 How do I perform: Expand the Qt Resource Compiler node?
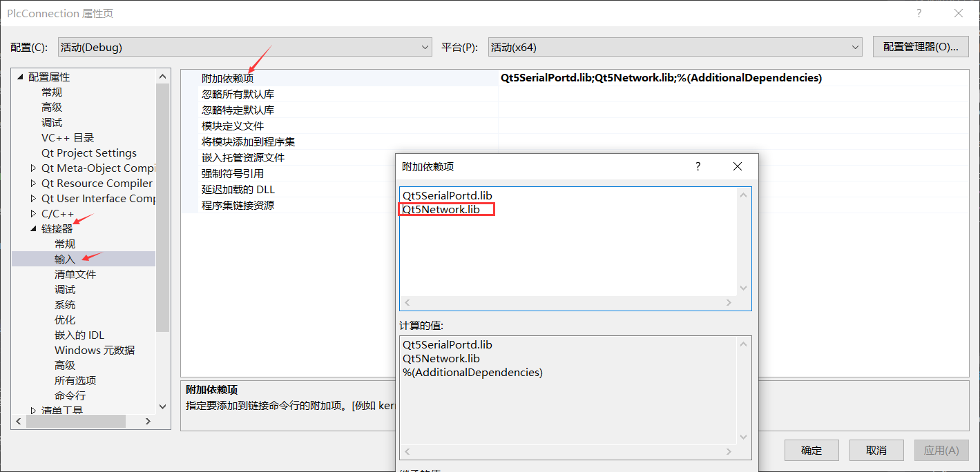(x=32, y=183)
